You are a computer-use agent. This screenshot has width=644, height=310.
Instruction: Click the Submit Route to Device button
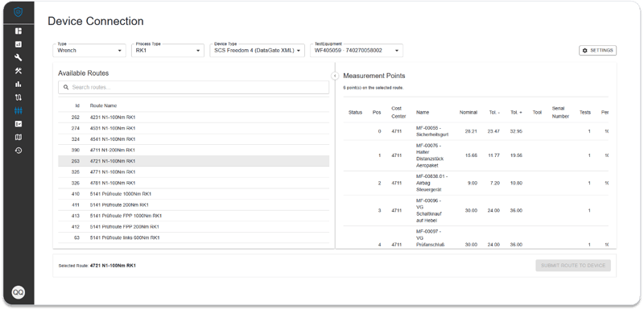click(573, 266)
